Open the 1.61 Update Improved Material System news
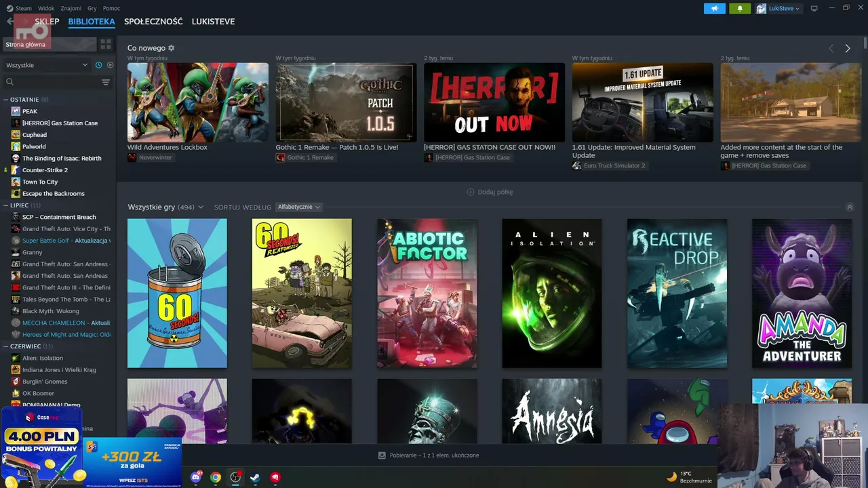Viewport: 868px width, 488px height. coord(634,151)
